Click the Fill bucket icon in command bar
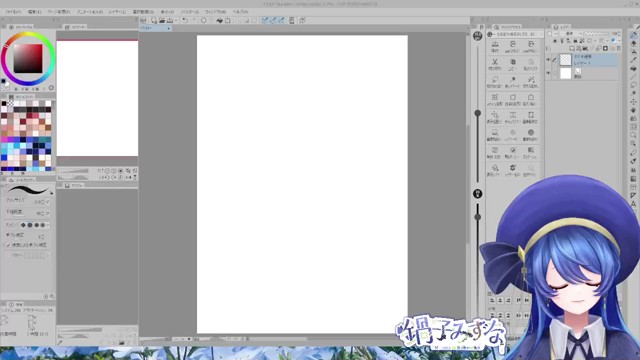This screenshot has height=360, width=640. [220, 20]
